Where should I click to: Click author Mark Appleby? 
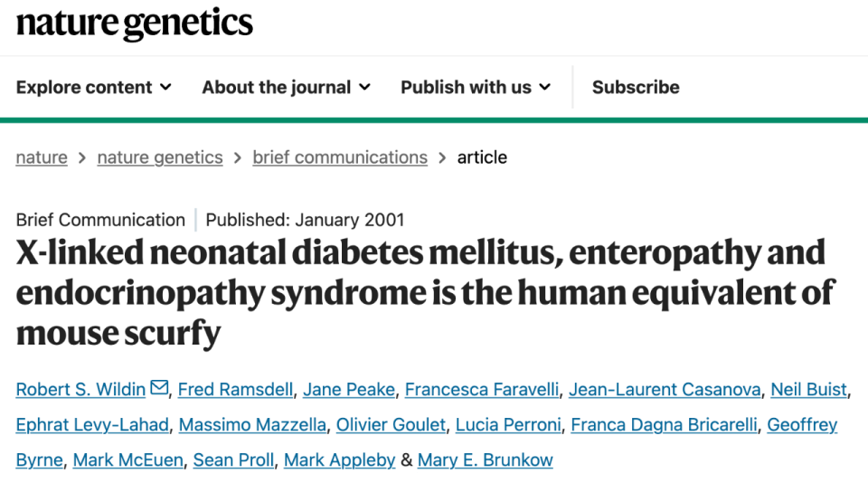339,460
